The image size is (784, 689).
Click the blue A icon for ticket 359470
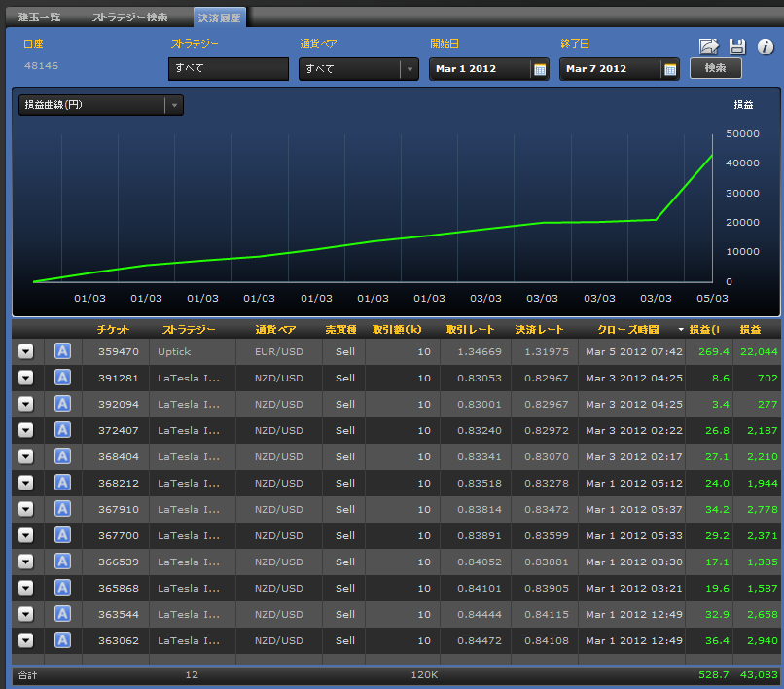click(x=62, y=351)
